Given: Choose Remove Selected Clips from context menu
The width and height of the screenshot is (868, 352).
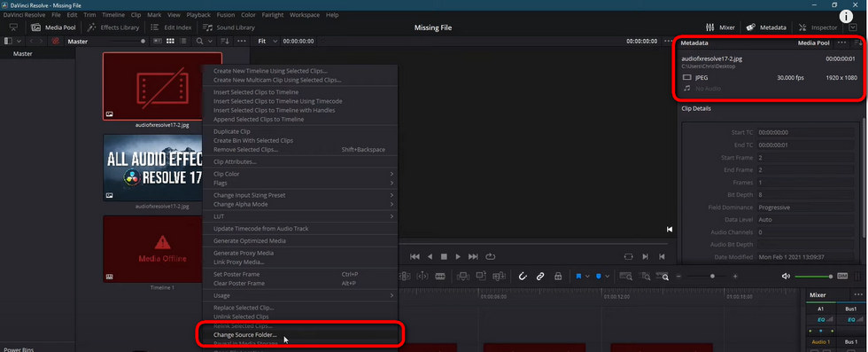Looking at the screenshot, I should coord(300,150).
